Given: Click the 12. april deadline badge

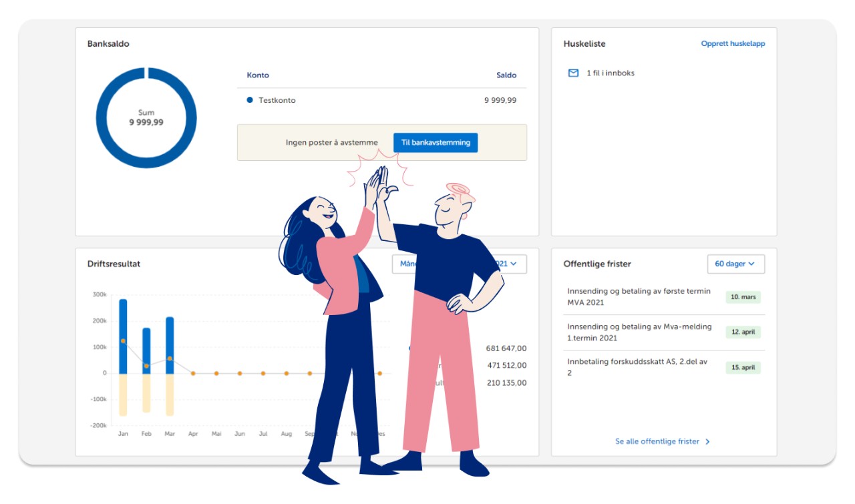Looking at the screenshot, I should 743,332.
